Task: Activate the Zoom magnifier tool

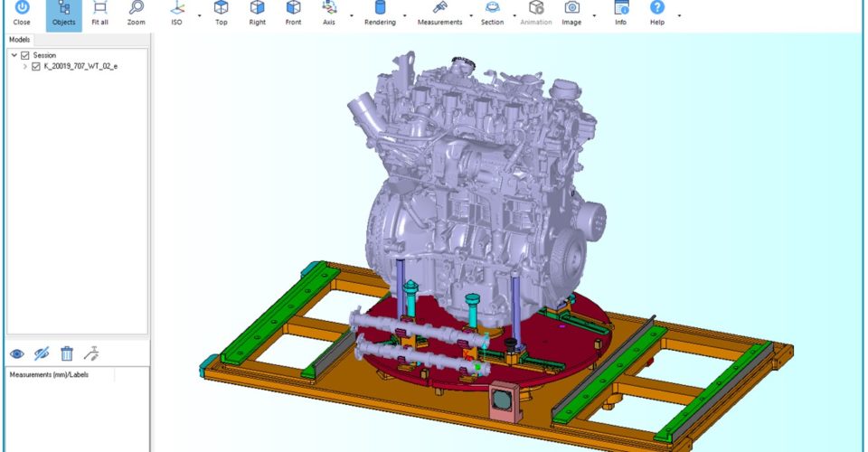Action: pyautogui.click(x=137, y=8)
